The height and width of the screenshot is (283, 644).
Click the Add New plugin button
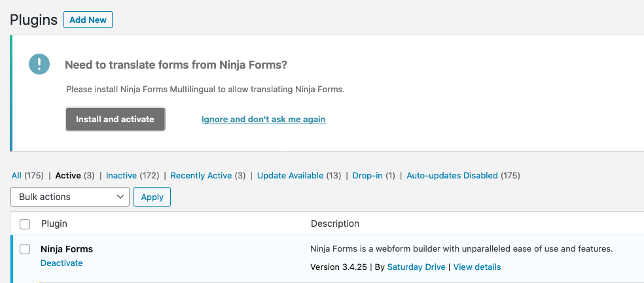88,20
